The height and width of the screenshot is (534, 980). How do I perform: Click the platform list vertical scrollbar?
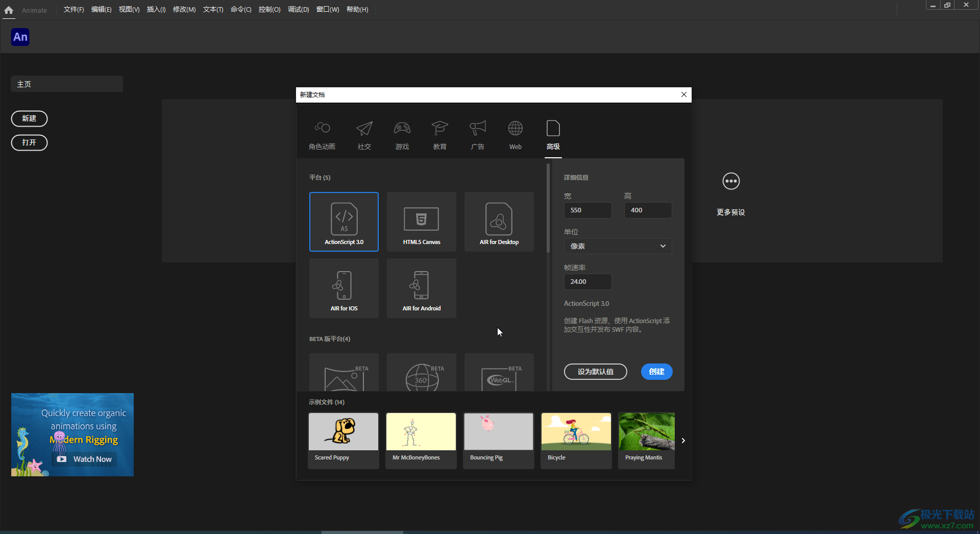coord(548,208)
